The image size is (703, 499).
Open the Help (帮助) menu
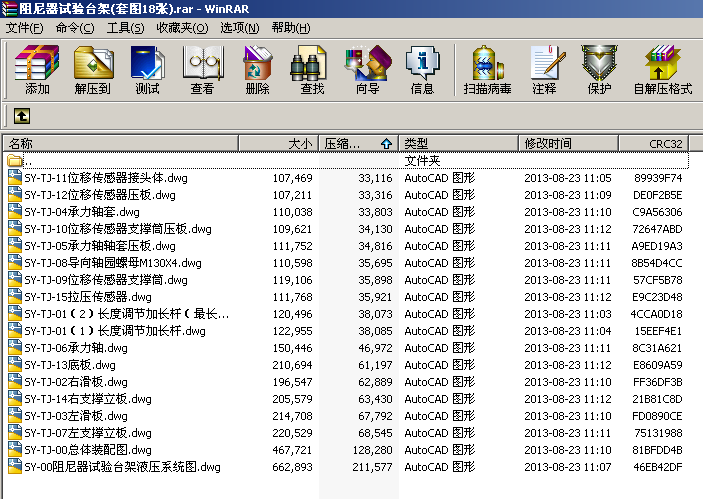click(291, 28)
